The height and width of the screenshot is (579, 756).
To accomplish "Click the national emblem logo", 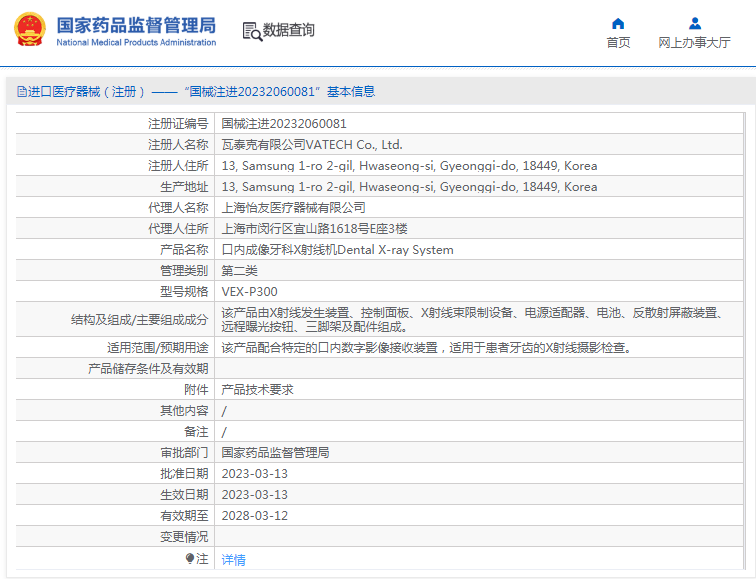I will point(29,30).
